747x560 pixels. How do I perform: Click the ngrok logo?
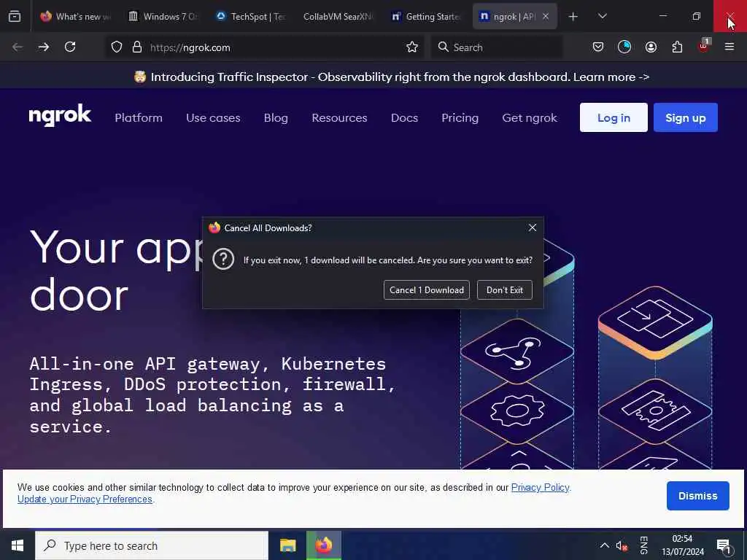pos(60,115)
